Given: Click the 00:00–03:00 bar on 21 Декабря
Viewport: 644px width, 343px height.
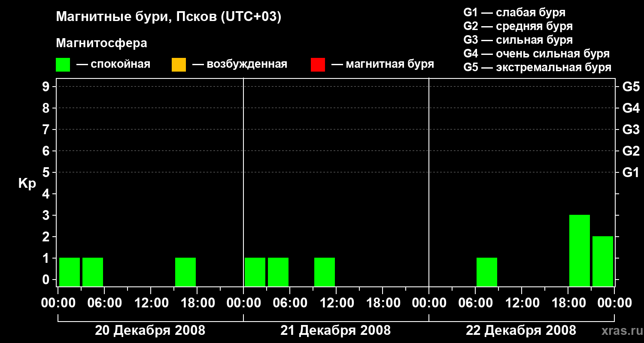Looking at the screenshot, I should click(x=255, y=272).
